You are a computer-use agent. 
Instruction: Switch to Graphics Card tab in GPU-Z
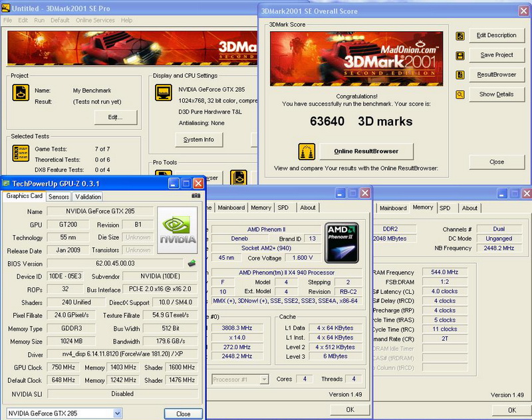[24, 196]
